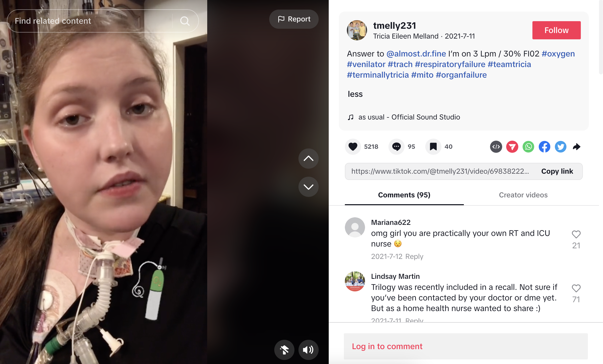Open more share options arrow

click(x=577, y=147)
